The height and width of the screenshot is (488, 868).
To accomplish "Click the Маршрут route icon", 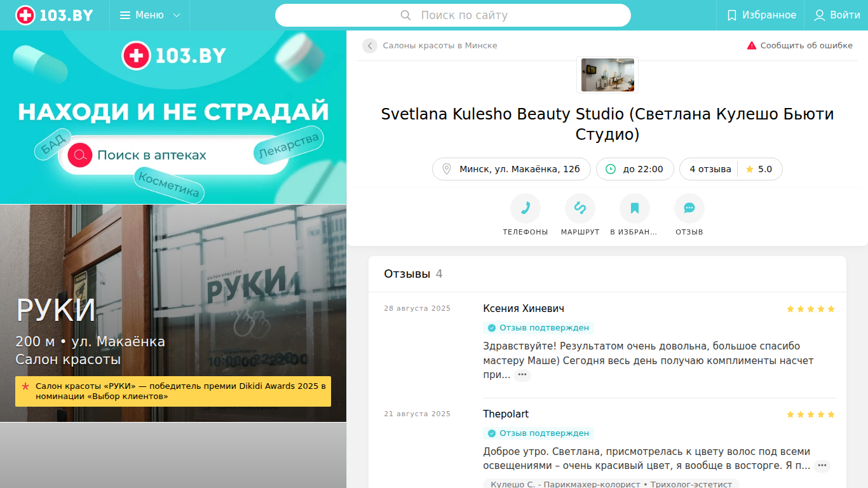I will pos(580,208).
